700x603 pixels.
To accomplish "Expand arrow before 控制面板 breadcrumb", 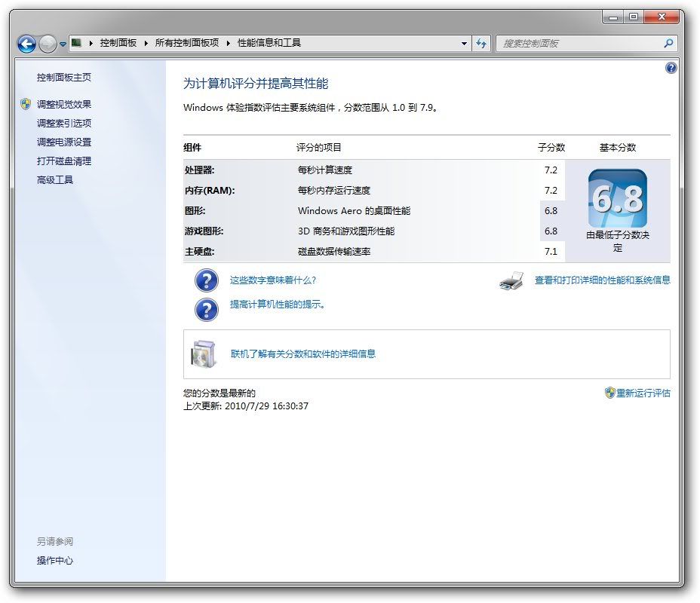I will coord(91,43).
